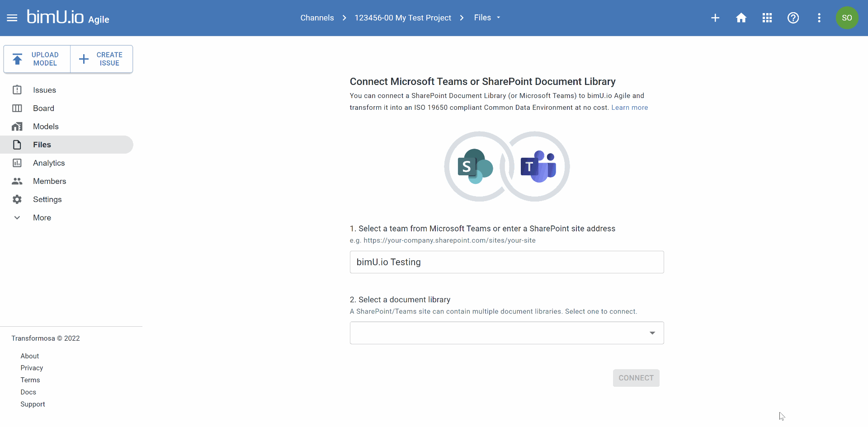Open the Help icon in top bar
This screenshot has width=868, height=427.
pos(793,18)
